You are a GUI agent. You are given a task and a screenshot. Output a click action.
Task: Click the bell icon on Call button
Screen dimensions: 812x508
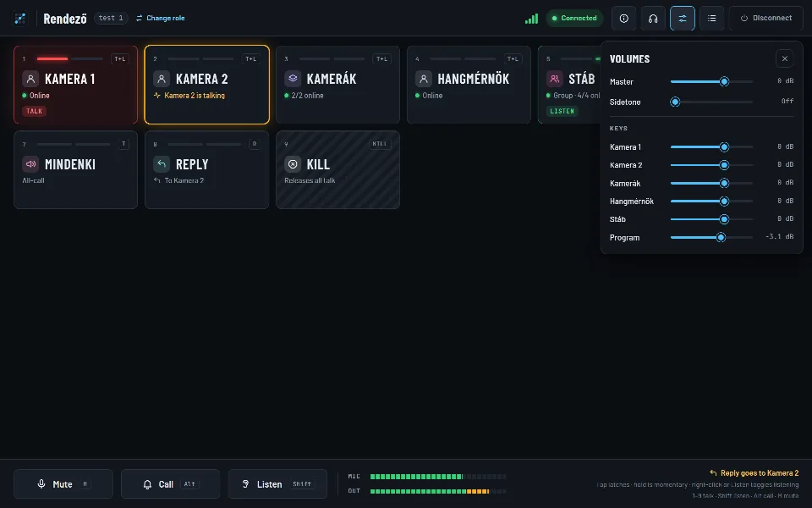coord(147,484)
